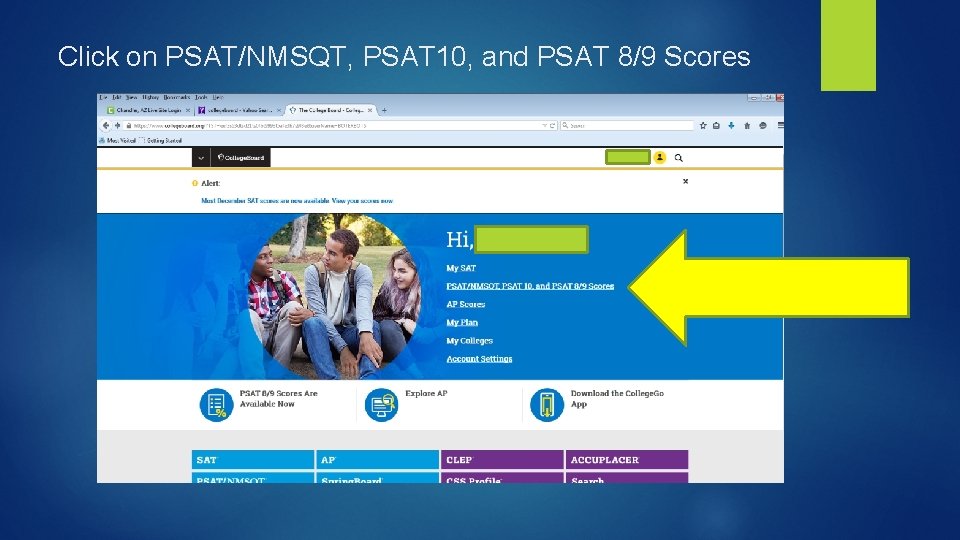The height and width of the screenshot is (540, 960).
Task: Open the My SAT link
Action: pos(461,268)
